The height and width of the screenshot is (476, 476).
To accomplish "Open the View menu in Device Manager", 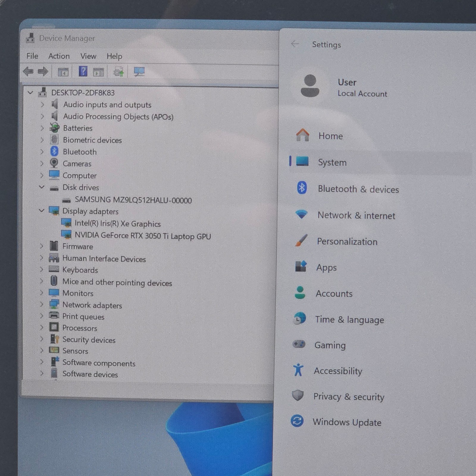I will click(88, 56).
